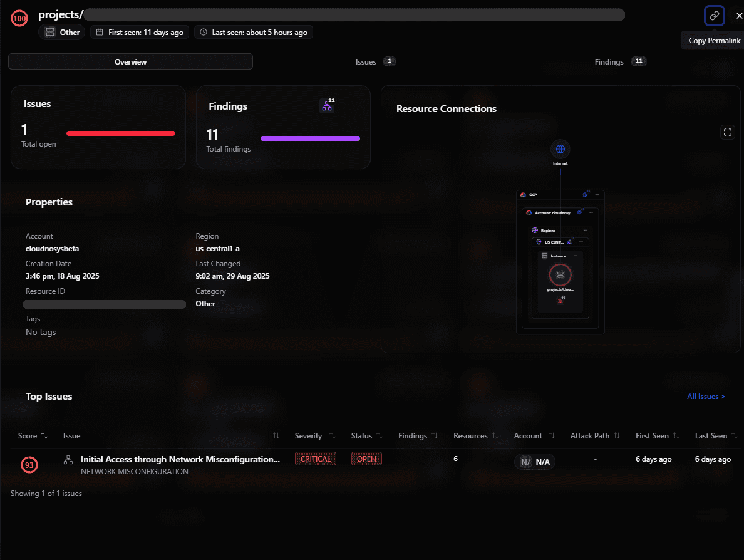Switch to the Overview tab
The image size is (744, 560).
tap(131, 62)
